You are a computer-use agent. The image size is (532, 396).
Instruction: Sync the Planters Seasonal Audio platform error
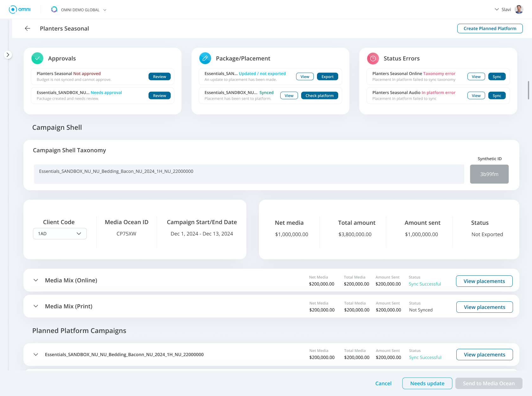pyautogui.click(x=497, y=96)
